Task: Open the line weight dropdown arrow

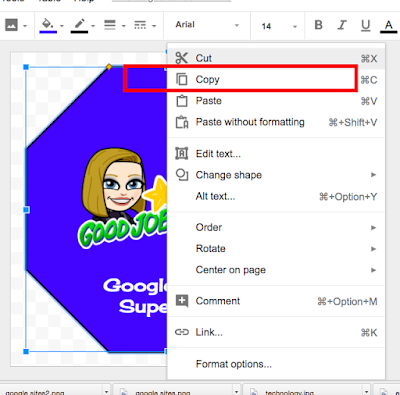Action: [x=123, y=26]
